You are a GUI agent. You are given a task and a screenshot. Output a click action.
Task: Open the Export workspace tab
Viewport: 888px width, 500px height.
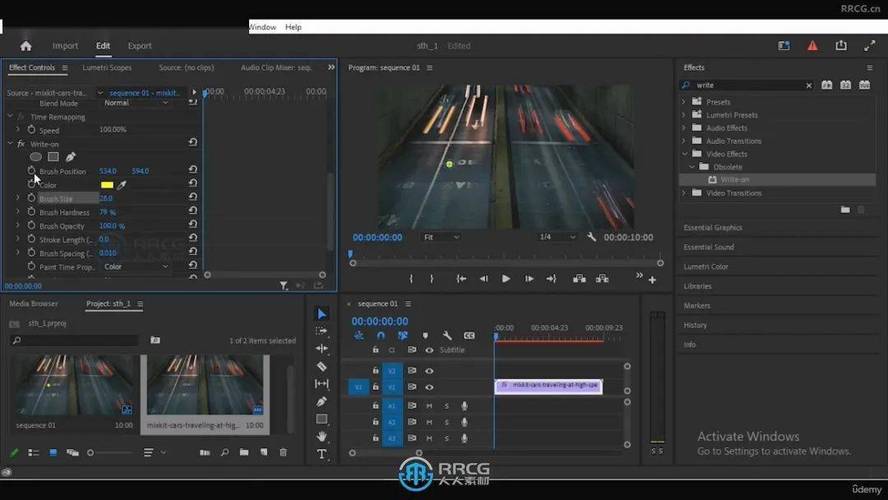(x=140, y=46)
